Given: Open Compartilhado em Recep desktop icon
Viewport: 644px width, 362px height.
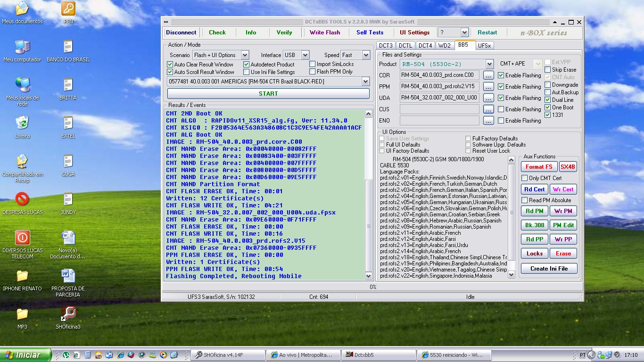Looking at the screenshot, I should pyautogui.click(x=22, y=168).
